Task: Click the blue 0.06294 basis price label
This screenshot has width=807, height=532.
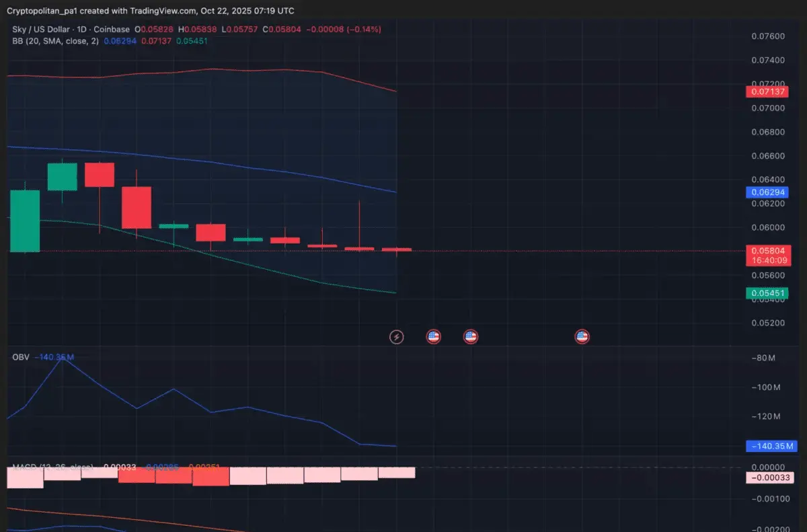Action: pyautogui.click(x=768, y=192)
